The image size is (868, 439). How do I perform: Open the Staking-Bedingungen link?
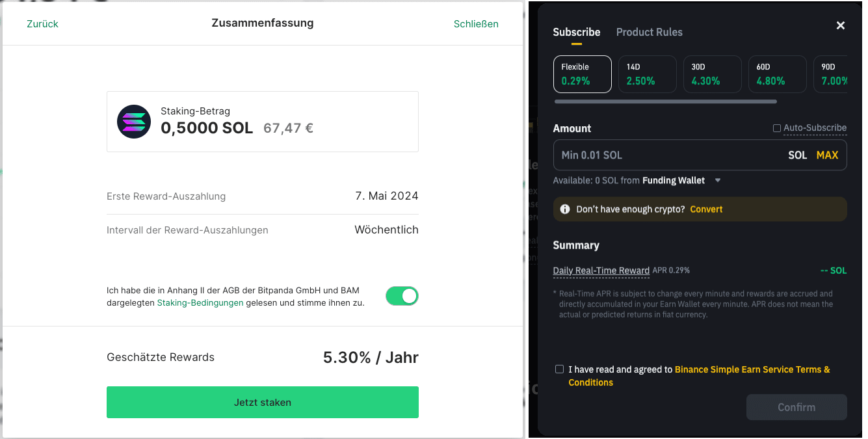pyautogui.click(x=200, y=302)
